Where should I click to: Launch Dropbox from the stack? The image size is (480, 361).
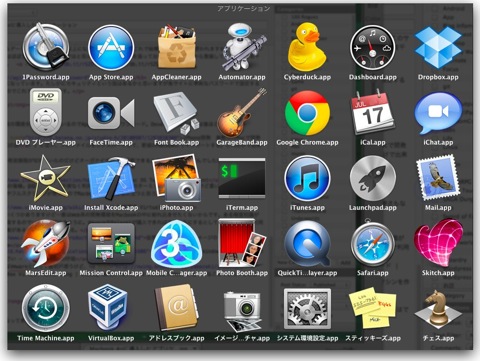coord(438,48)
